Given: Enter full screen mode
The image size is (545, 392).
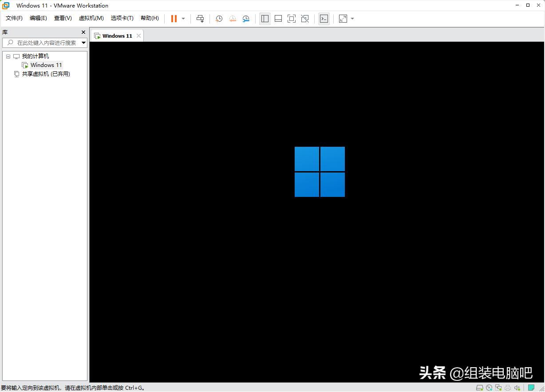Looking at the screenshot, I should [292, 19].
